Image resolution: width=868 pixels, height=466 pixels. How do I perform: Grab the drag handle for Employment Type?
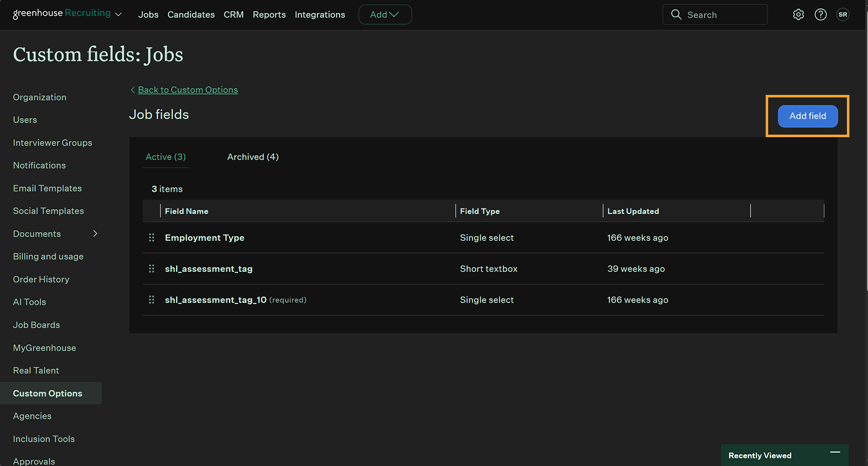click(x=151, y=238)
